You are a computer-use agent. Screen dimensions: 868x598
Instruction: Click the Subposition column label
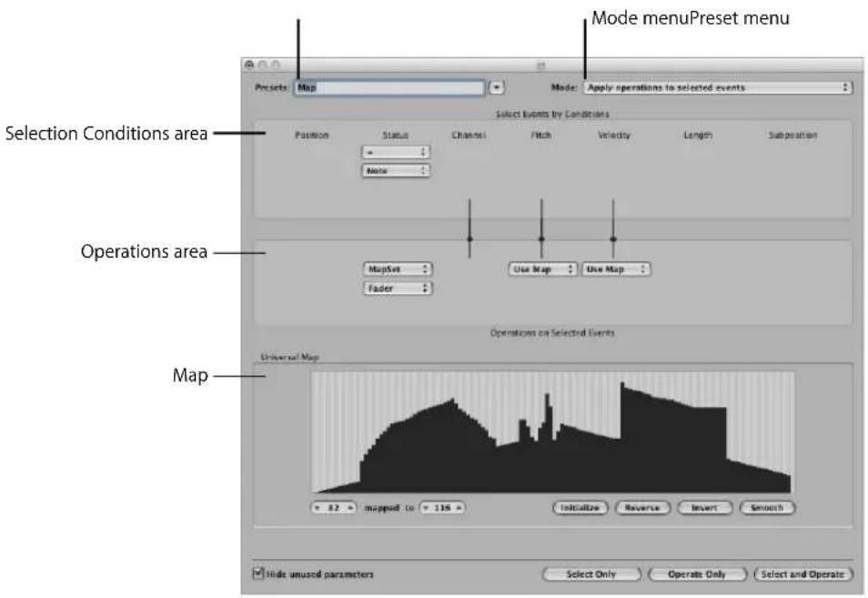(x=792, y=135)
